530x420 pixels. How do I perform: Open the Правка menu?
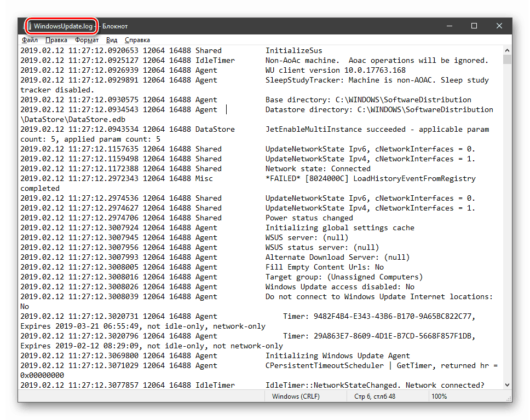tap(56, 40)
